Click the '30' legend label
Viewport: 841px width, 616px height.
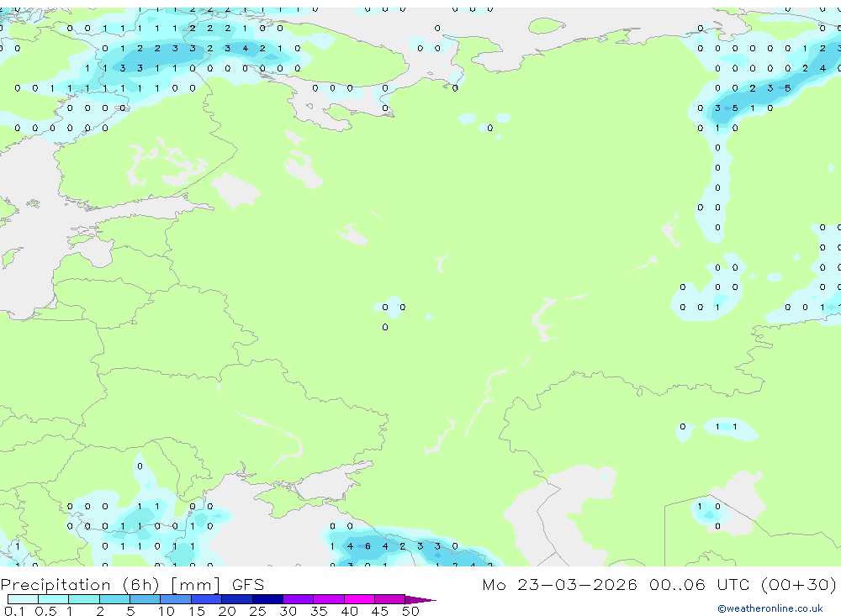pos(288,611)
